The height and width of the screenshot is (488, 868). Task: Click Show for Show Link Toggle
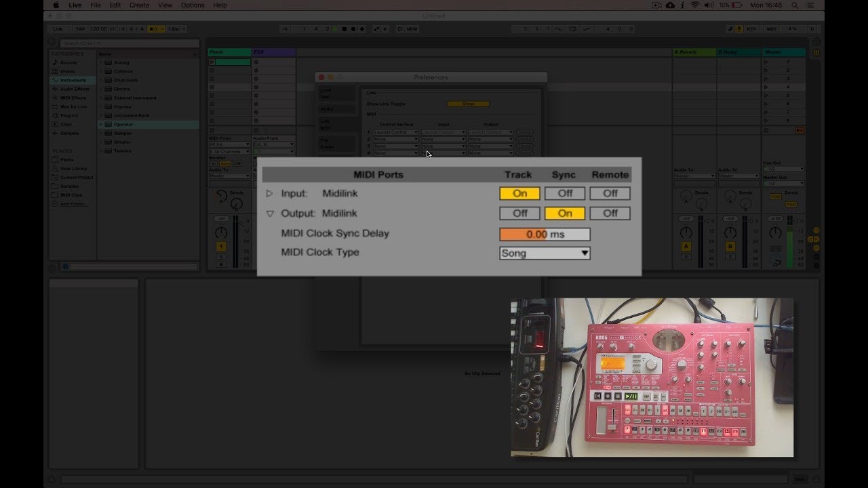(x=468, y=104)
